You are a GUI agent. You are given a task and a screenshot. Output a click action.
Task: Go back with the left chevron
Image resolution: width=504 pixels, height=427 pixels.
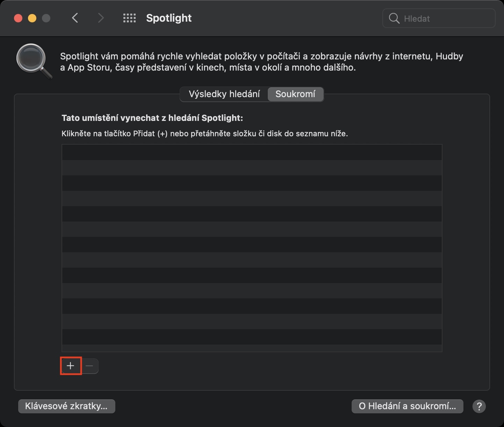75,18
